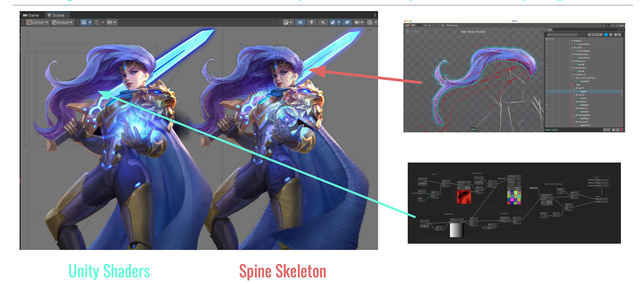Click the camera overlay icon in Unity toolbar
The width and height of the screenshot is (644, 284).
pos(358,22)
